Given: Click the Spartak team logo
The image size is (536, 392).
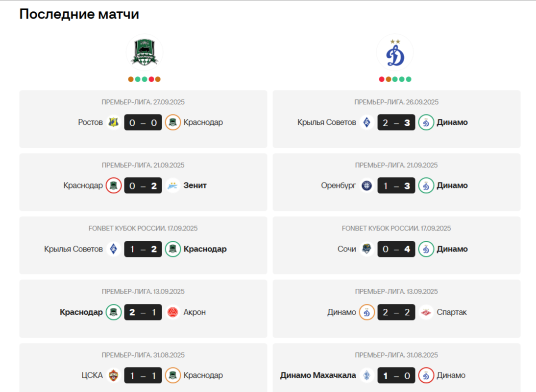Looking at the screenshot, I should (x=426, y=312).
